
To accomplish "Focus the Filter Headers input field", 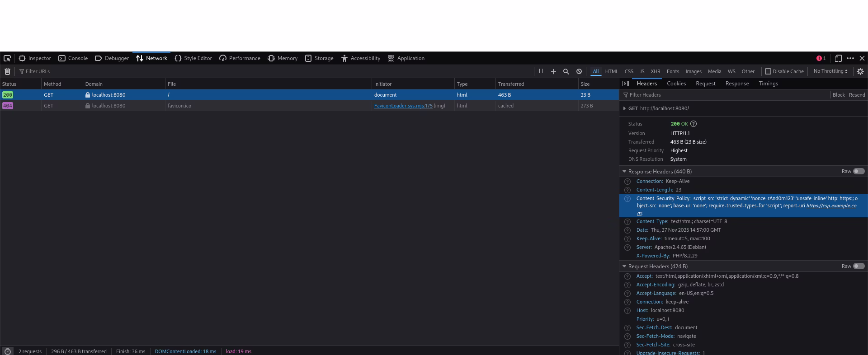I will click(726, 95).
